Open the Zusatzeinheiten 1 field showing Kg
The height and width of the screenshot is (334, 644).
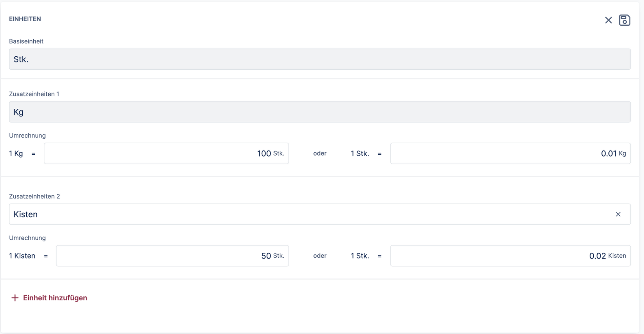pos(320,112)
